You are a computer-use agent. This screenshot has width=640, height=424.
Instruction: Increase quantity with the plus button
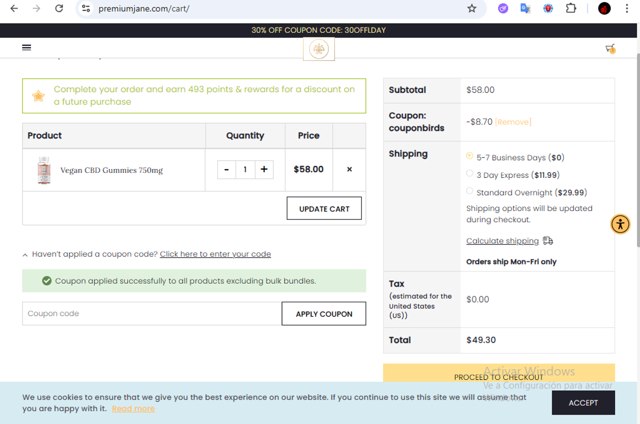pos(264,169)
